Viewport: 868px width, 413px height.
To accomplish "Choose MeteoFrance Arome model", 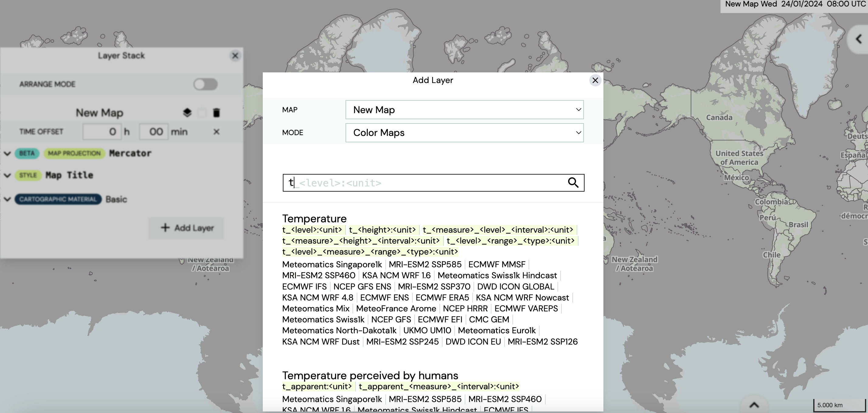I will pos(396,309).
